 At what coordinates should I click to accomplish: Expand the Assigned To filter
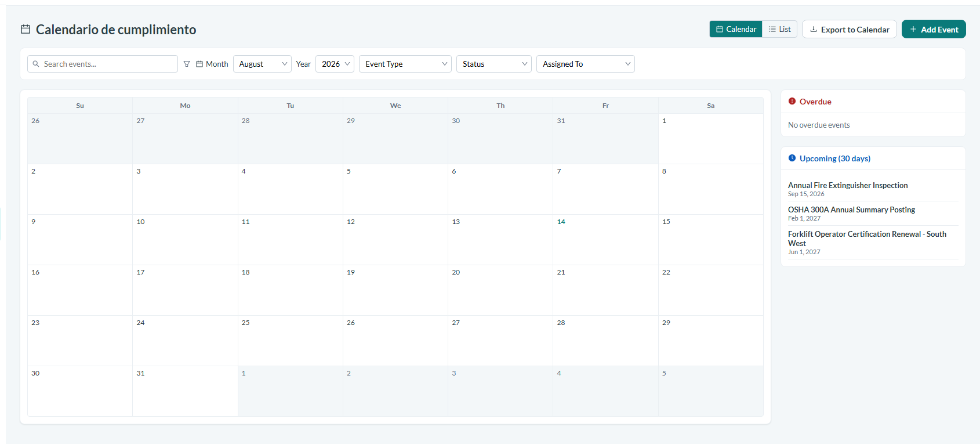point(586,64)
